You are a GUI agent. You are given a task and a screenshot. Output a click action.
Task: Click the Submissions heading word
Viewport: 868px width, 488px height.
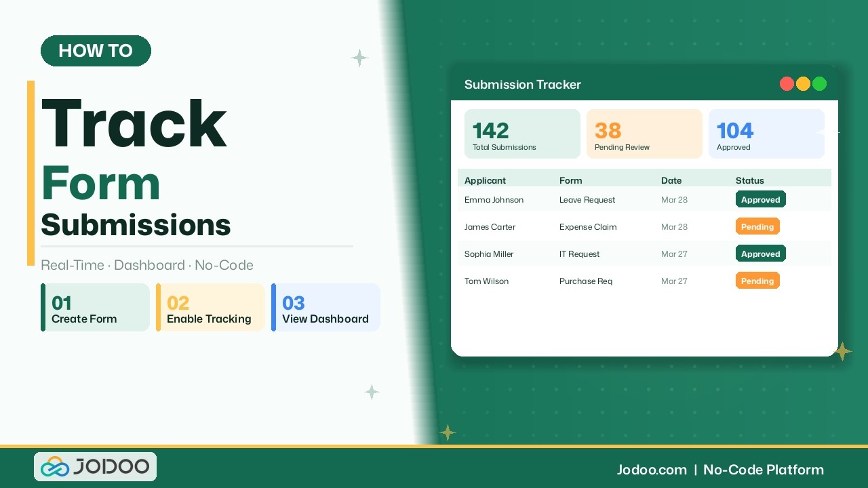coord(136,224)
